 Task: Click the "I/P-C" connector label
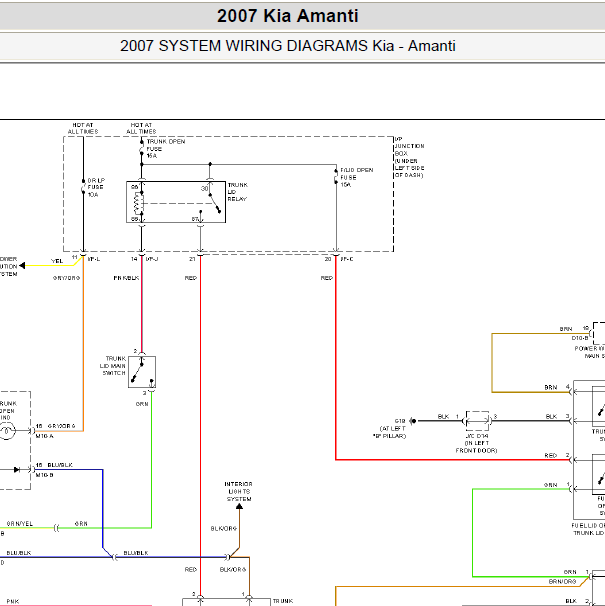[346, 259]
